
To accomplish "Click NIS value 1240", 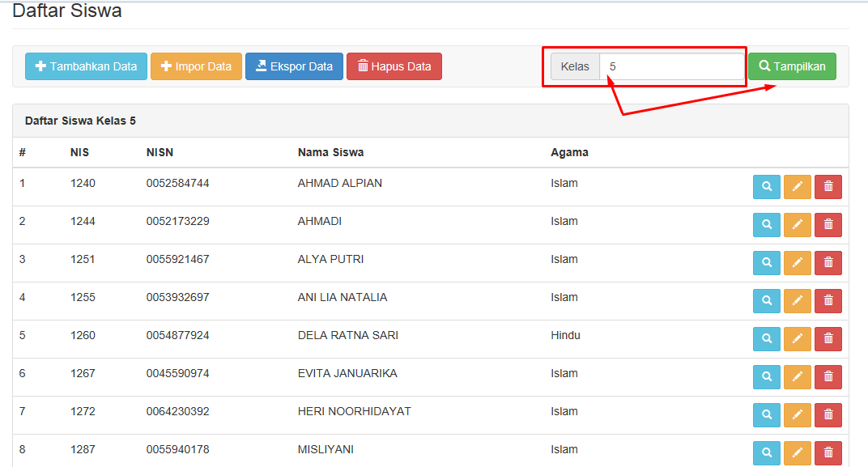I will (x=83, y=183).
